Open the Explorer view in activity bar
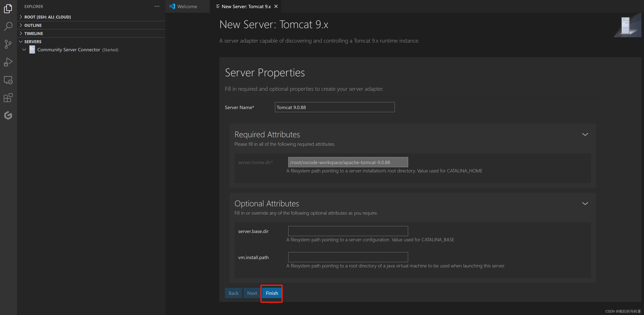This screenshot has width=644, height=315. tap(8, 9)
